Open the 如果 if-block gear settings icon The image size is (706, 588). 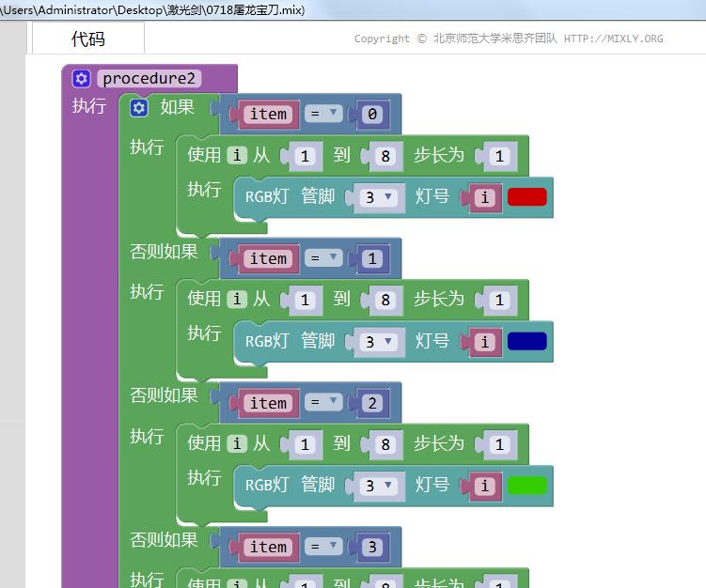click(139, 108)
